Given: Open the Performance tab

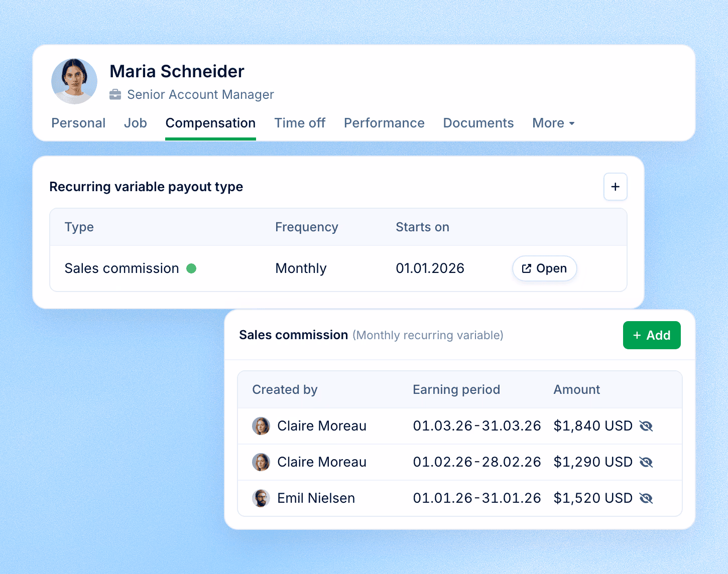Looking at the screenshot, I should pyautogui.click(x=384, y=123).
